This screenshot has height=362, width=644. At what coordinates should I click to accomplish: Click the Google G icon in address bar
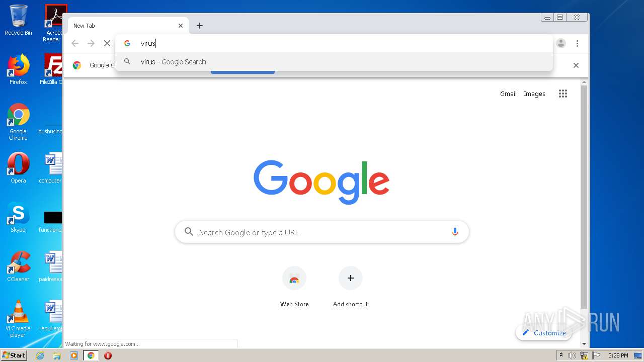click(x=127, y=43)
